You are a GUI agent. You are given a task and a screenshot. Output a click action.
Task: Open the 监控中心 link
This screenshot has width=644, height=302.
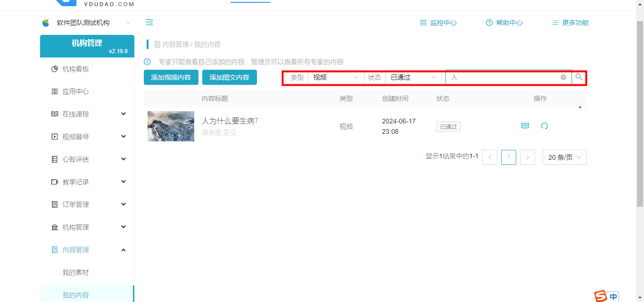point(444,23)
